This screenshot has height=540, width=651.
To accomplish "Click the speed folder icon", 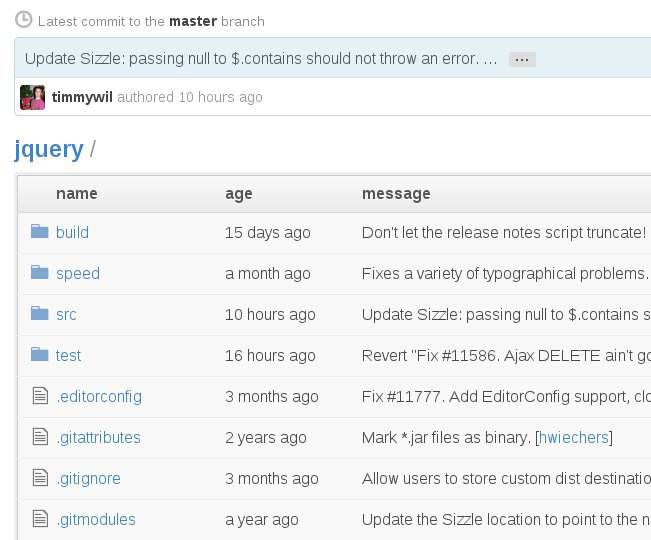I will tap(39, 272).
